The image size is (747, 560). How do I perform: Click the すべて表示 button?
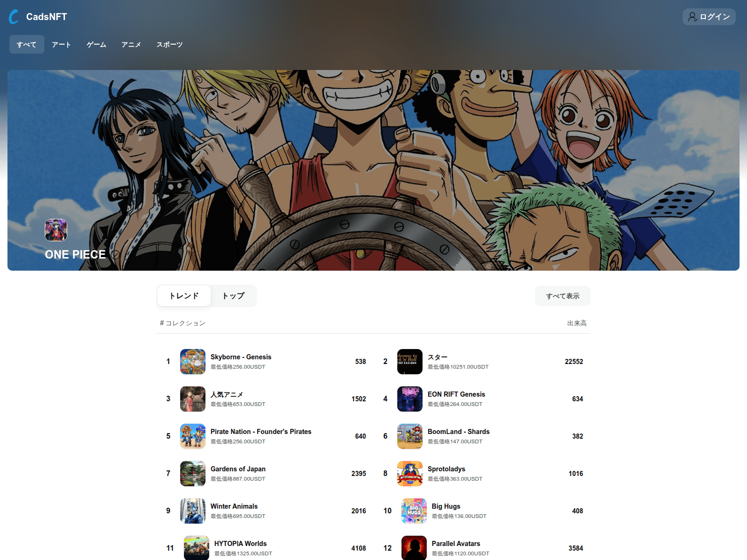(x=562, y=295)
